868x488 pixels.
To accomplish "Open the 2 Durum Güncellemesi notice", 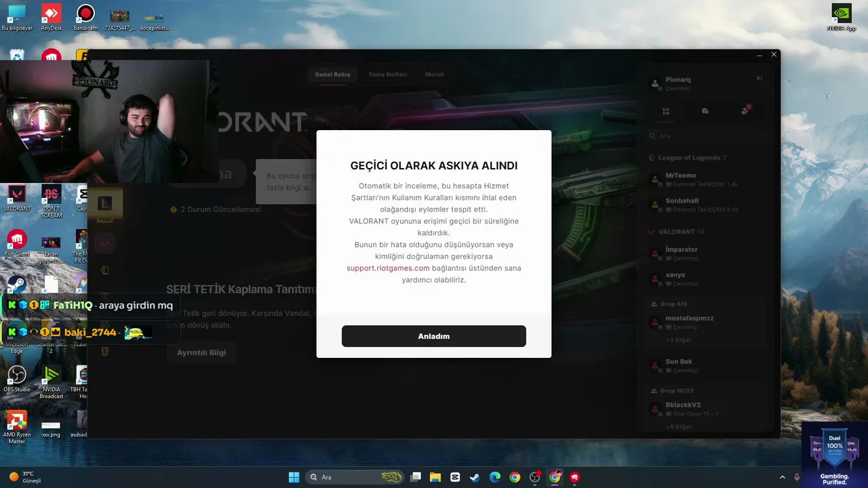I will 216,209.
